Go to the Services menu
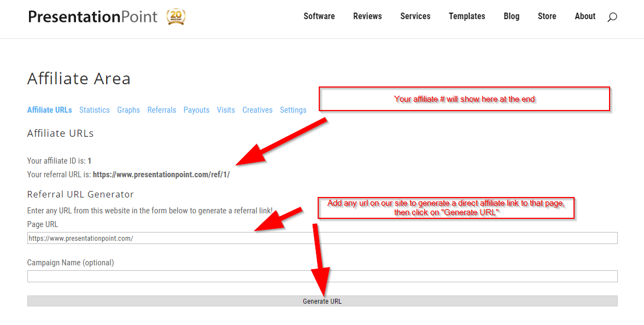Viewport: 644px width, 325px height. (415, 16)
